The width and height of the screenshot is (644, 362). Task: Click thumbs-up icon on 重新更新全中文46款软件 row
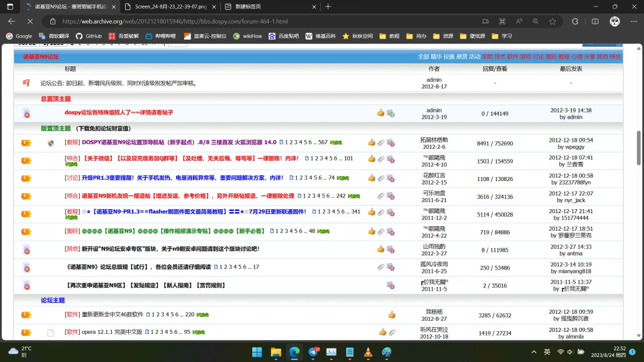point(391,315)
